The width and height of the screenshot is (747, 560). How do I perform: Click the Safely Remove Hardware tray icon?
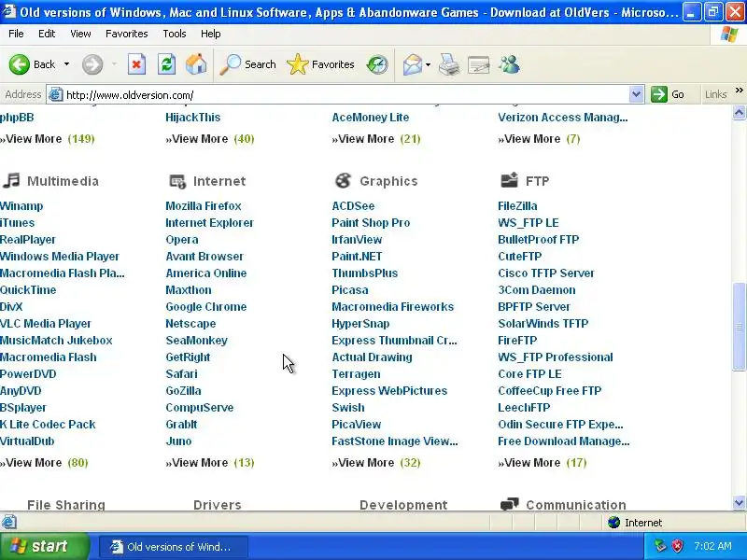pos(660,546)
